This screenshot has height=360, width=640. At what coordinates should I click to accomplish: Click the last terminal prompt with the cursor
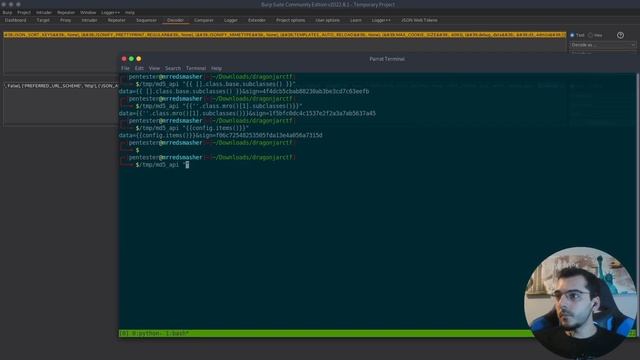tap(162, 165)
